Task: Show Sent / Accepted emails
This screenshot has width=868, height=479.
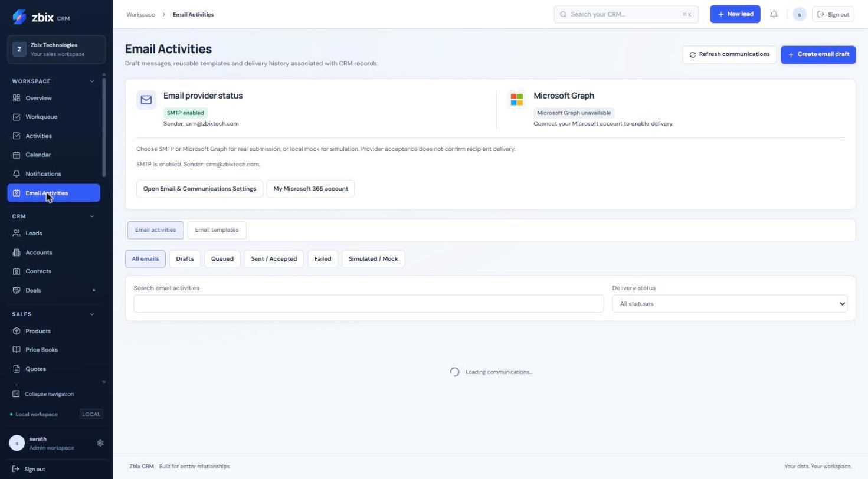Action: [x=274, y=259]
